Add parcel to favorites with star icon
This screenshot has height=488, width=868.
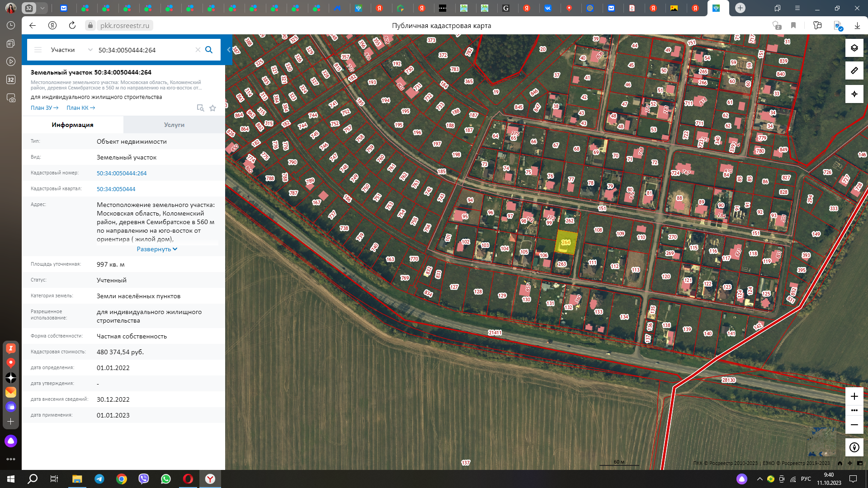[213, 108]
